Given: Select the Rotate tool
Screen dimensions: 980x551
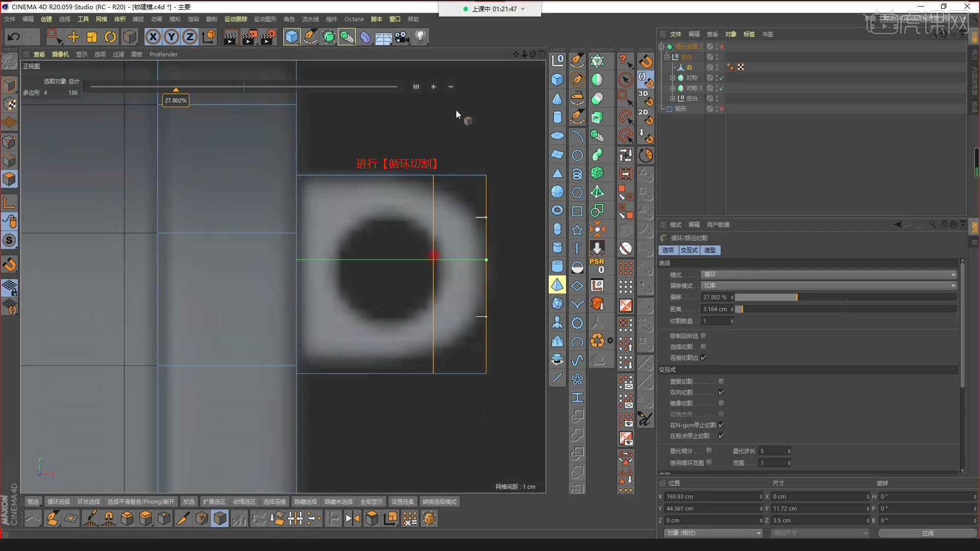Looking at the screenshot, I should pyautogui.click(x=110, y=37).
